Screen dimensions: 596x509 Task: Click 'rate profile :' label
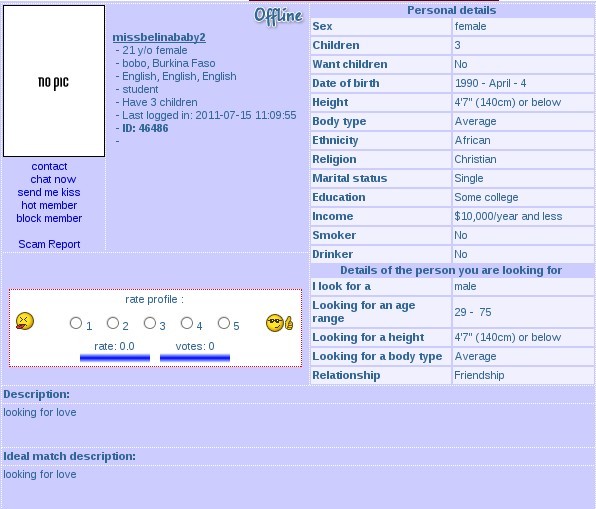154,300
